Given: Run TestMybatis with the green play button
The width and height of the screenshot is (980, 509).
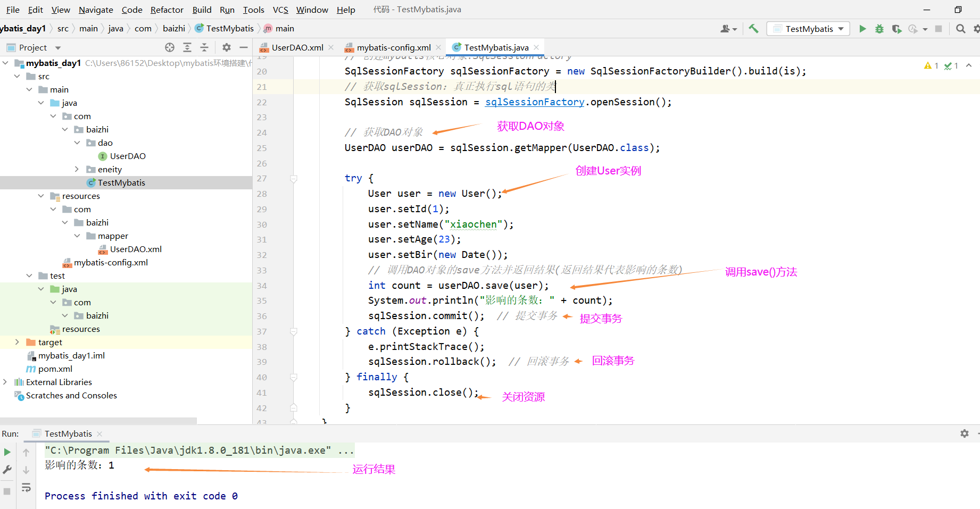Looking at the screenshot, I should click(862, 29).
